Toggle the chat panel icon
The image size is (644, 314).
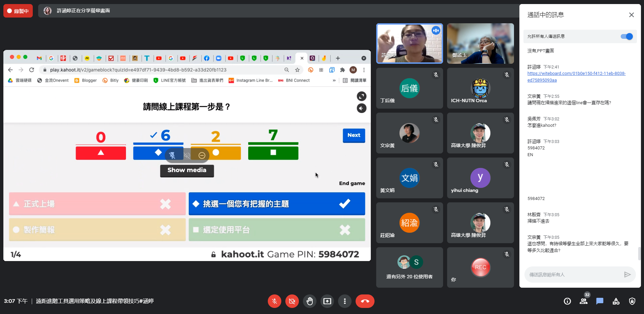point(600,301)
